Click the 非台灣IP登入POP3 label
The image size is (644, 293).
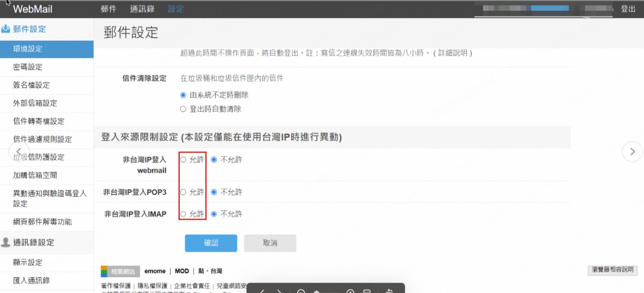click(135, 192)
